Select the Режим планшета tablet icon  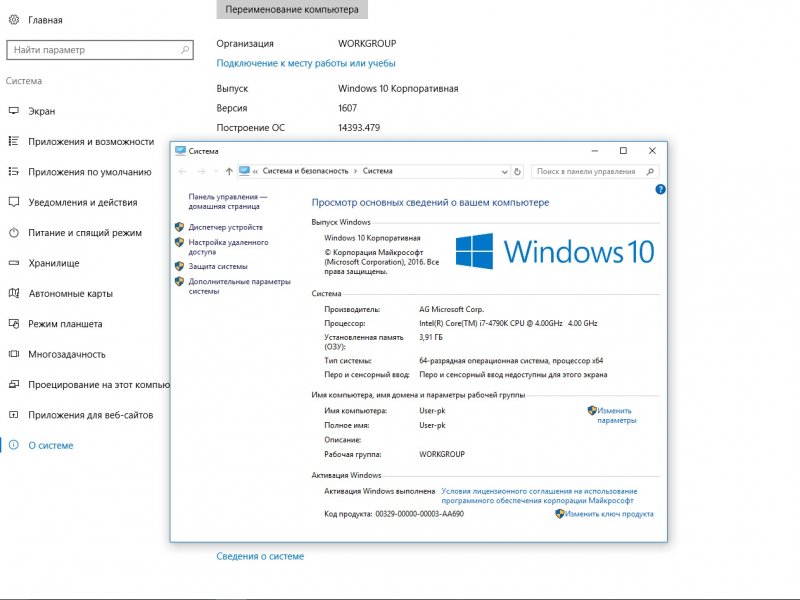pyautogui.click(x=14, y=323)
